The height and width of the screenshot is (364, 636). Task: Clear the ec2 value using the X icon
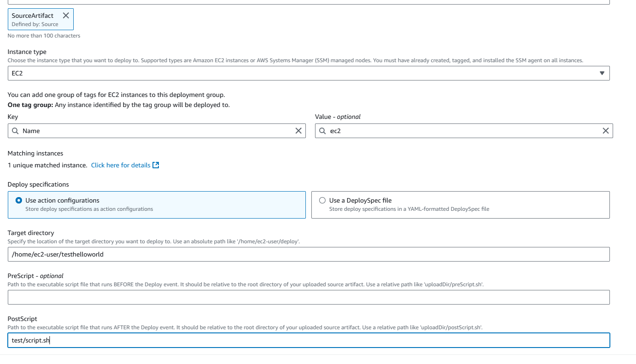coord(605,131)
